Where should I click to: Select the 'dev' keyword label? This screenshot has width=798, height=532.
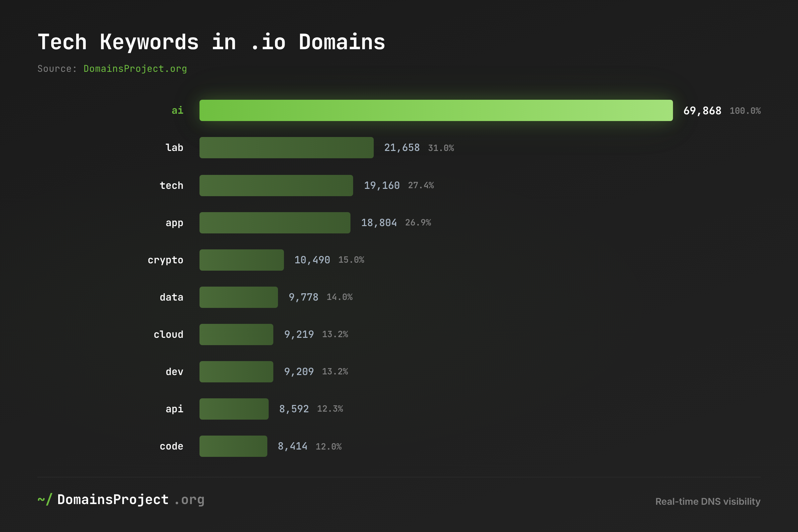point(174,371)
